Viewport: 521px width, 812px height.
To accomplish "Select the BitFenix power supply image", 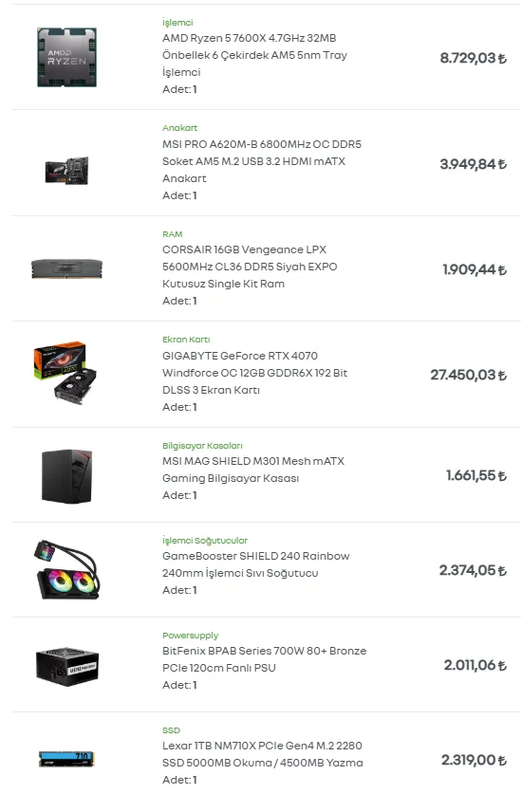I will [66, 666].
